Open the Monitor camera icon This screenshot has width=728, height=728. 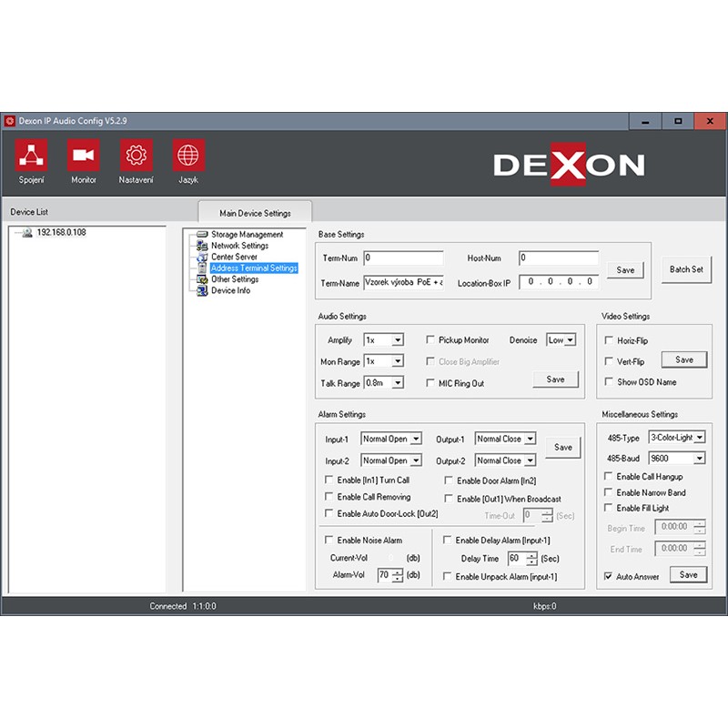coord(84,157)
